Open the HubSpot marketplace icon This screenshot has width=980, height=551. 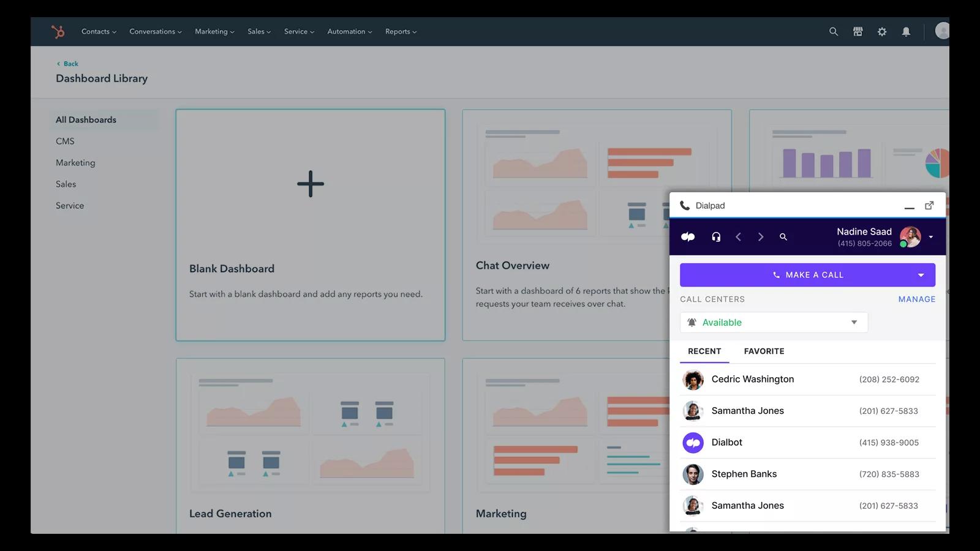pyautogui.click(x=858, y=31)
